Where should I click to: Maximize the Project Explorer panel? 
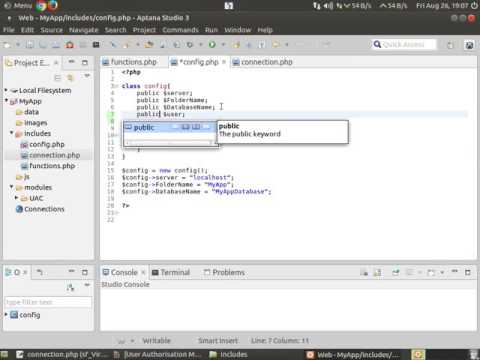tap(85, 62)
